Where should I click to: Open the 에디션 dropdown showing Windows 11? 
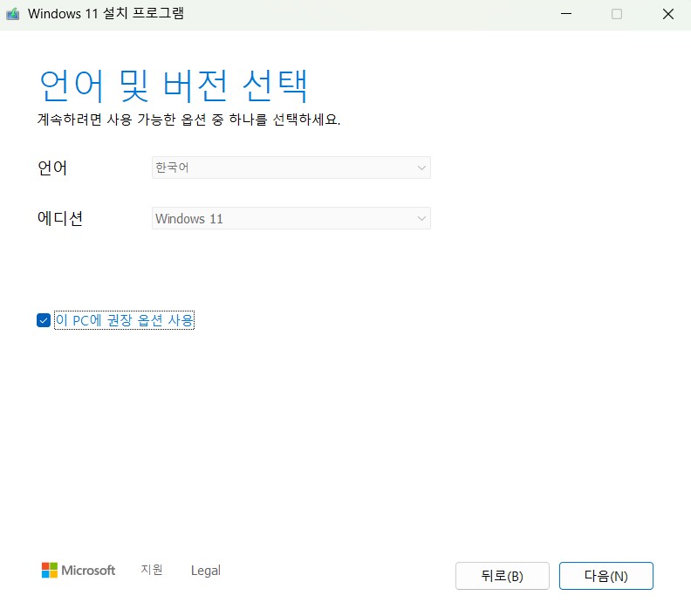coord(291,218)
